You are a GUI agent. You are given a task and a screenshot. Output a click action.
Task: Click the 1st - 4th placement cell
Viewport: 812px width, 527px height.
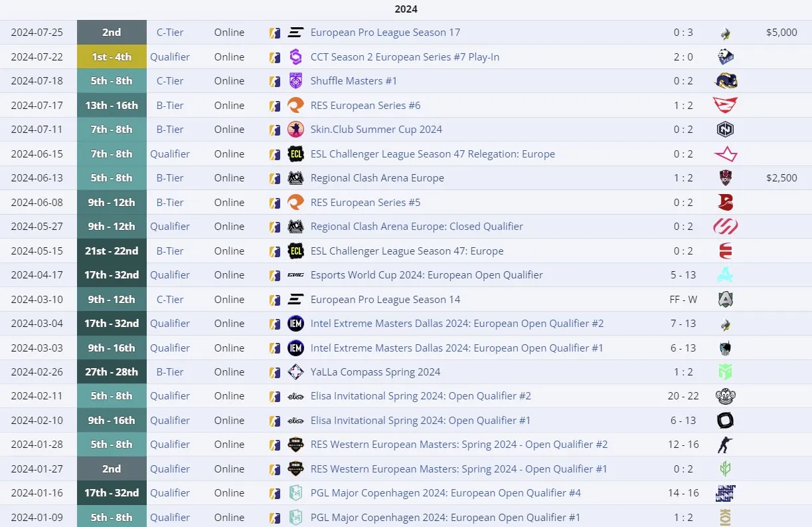pos(112,57)
